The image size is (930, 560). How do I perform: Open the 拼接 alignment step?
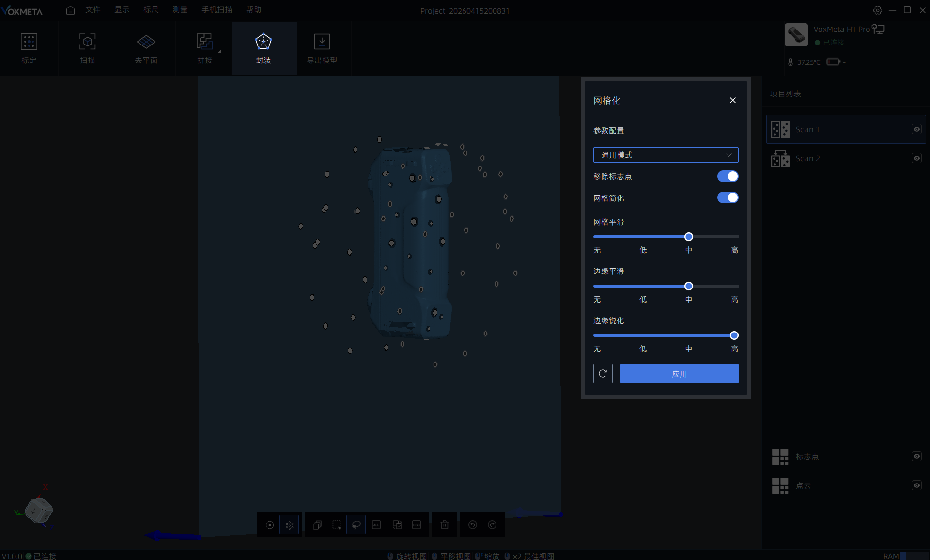tap(204, 48)
